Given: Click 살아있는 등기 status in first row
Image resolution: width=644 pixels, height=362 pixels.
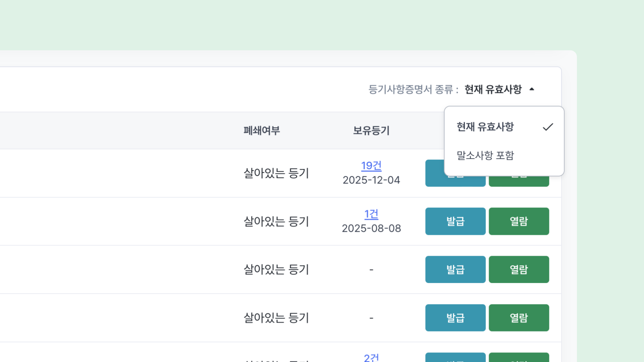Looking at the screenshot, I should click(x=276, y=173).
